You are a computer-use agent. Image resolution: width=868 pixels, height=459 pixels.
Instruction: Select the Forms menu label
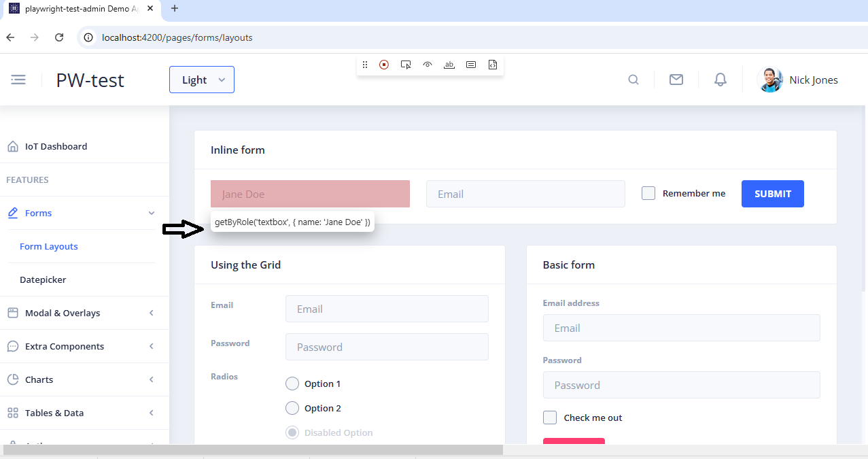point(38,213)
